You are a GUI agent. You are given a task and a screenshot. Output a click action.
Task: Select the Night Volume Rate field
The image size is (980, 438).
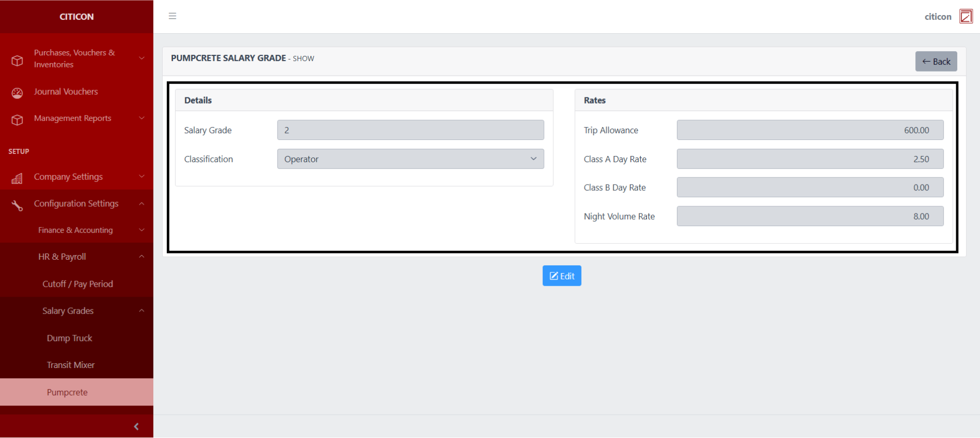(x=810, y=216)
